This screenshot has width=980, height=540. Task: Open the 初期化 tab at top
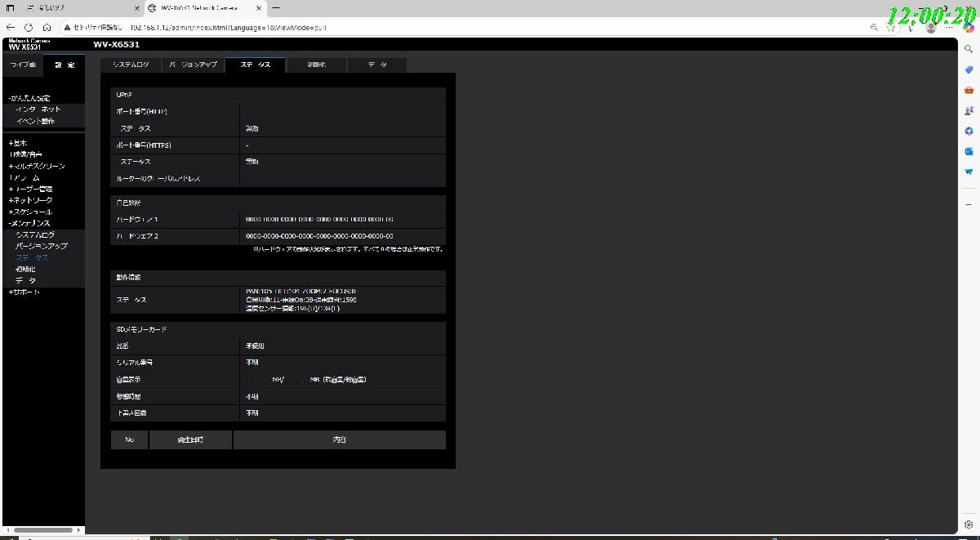(x=316, y=65)
